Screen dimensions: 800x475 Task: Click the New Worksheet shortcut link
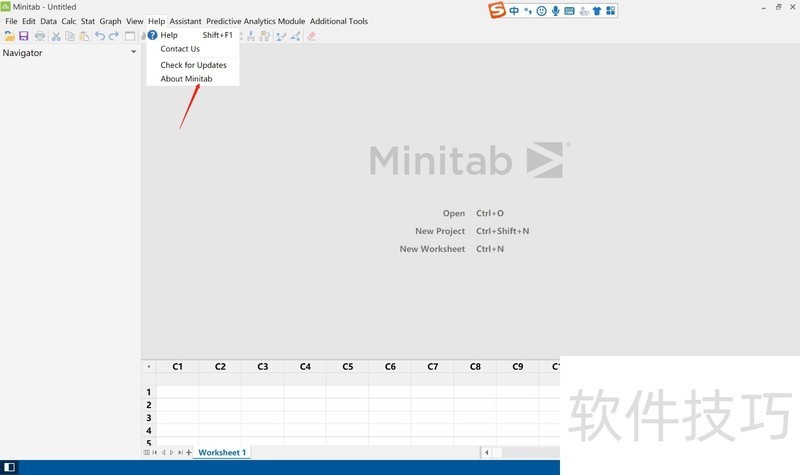pos(432,249)
